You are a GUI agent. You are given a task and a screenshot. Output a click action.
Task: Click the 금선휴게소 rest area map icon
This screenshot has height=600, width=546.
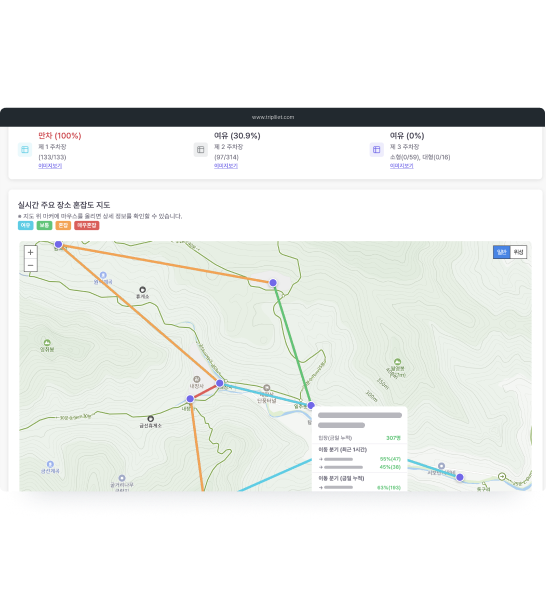(x=150, y=419)
